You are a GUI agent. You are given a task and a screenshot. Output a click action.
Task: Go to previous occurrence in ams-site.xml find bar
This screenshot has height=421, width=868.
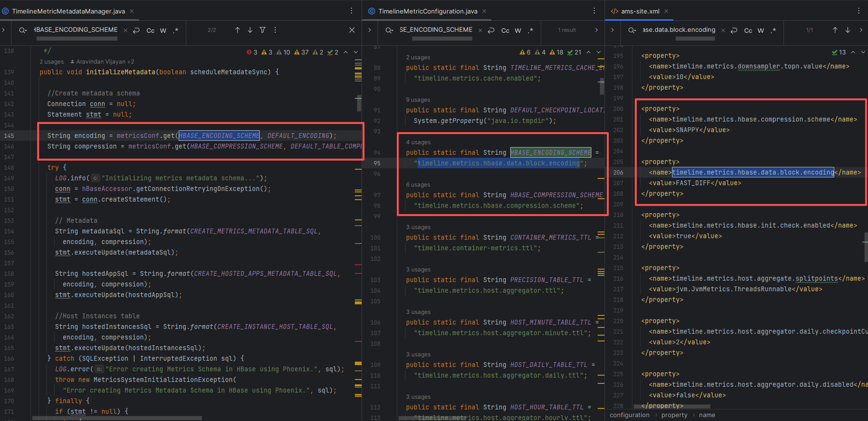pyautogui.click(x=835, y=30)
